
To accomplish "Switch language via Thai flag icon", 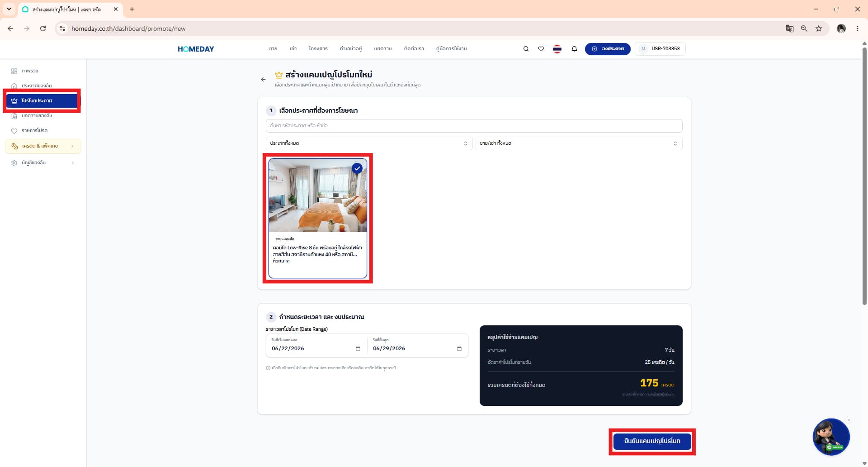I will [557, 49].
